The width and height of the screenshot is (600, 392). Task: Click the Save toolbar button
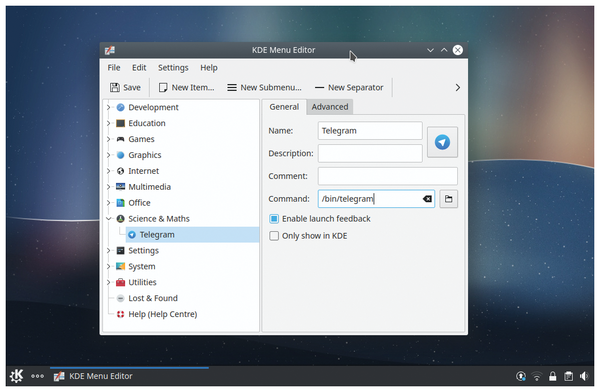coord(125,87)
